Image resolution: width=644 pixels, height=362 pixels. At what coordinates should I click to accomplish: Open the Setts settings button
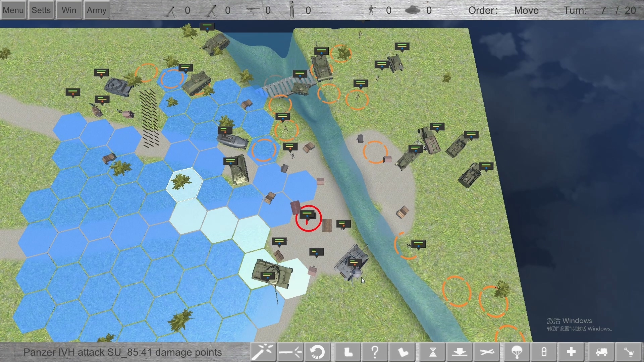tap(41, 10)
